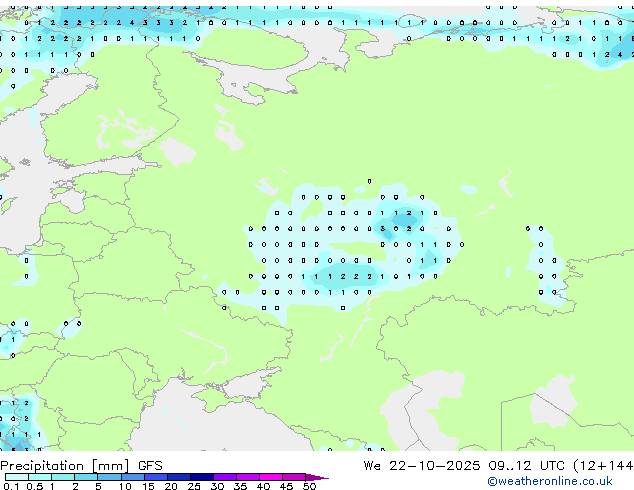This screenshot has width=634, height=490.
Task: Click the legend label '0.1'
Action: point(11,486)
